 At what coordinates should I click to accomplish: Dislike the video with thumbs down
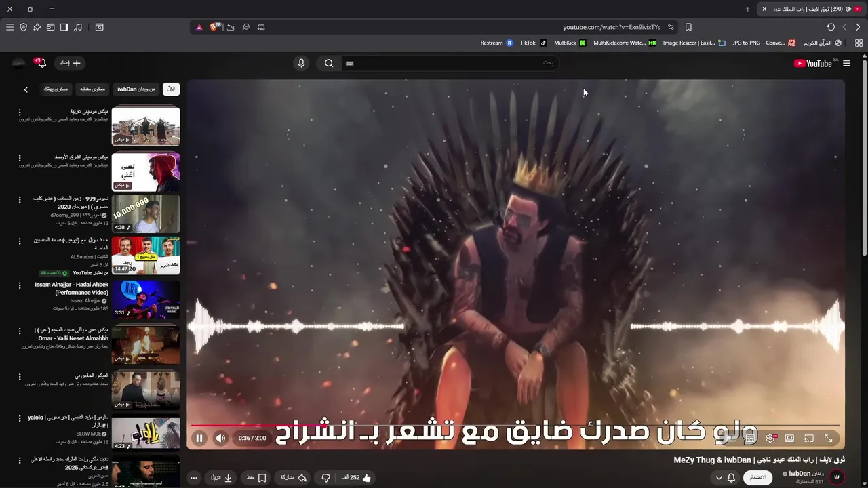pyautogui.click(x=325, y=478)
